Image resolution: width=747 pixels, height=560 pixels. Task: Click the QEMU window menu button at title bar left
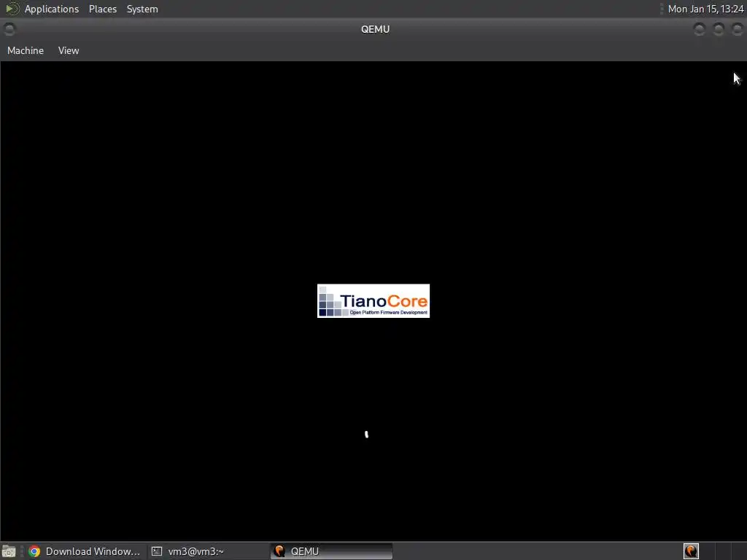(9, 29)
